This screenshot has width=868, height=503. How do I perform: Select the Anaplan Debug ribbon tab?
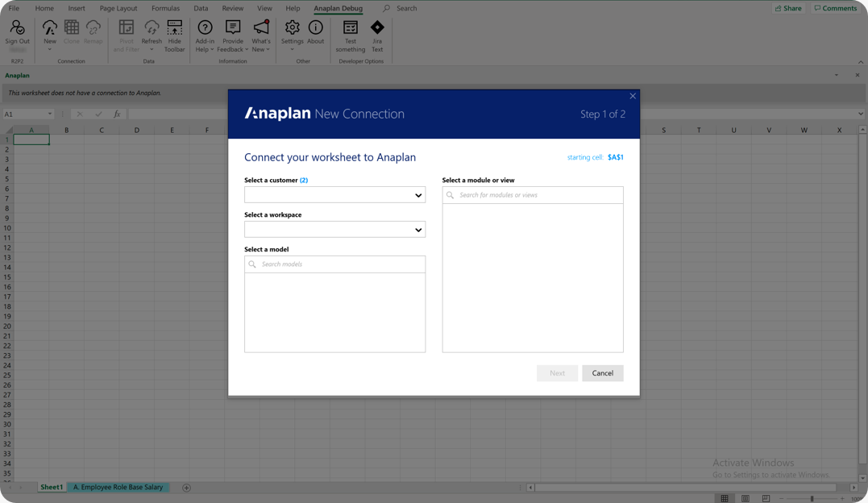point(338,8)
